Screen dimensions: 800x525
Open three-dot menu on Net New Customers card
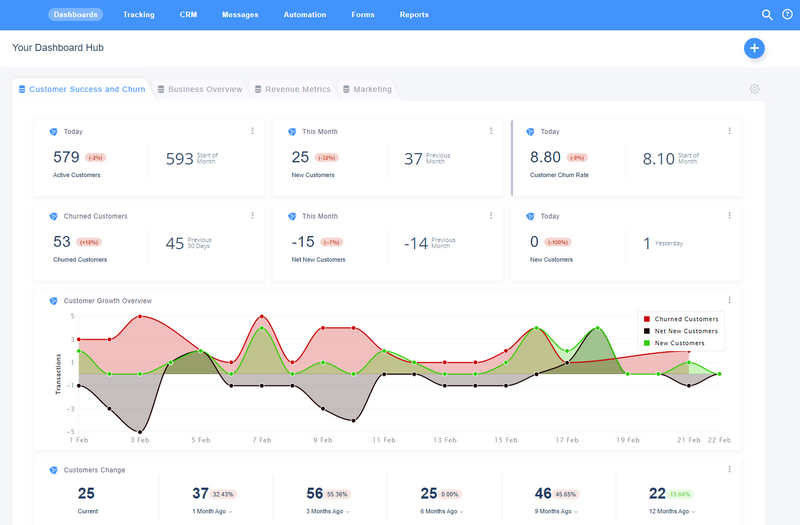click(491, 215)
